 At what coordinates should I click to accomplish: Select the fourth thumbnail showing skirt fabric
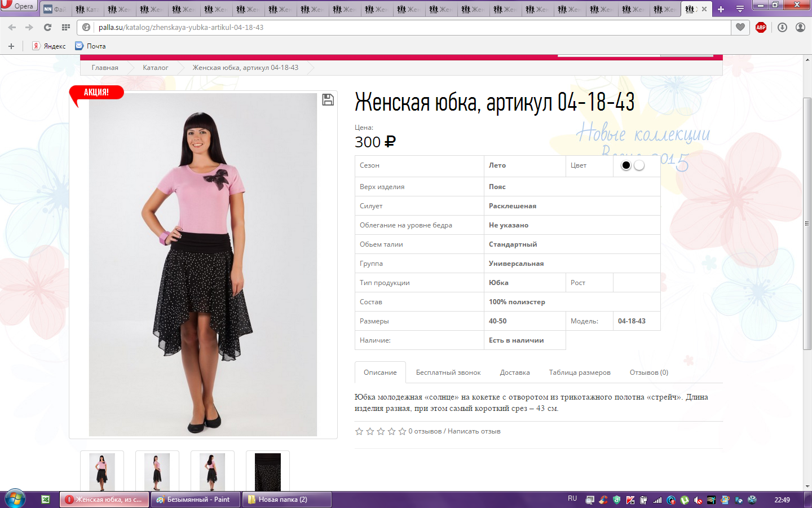pos(267,471)
